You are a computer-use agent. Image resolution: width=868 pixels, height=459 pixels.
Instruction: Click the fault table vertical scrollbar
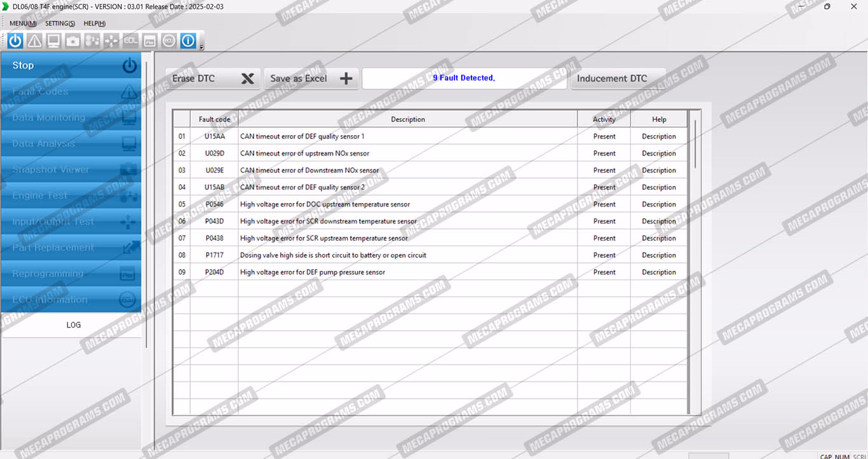pyautogui.click(x=696, y=145)
